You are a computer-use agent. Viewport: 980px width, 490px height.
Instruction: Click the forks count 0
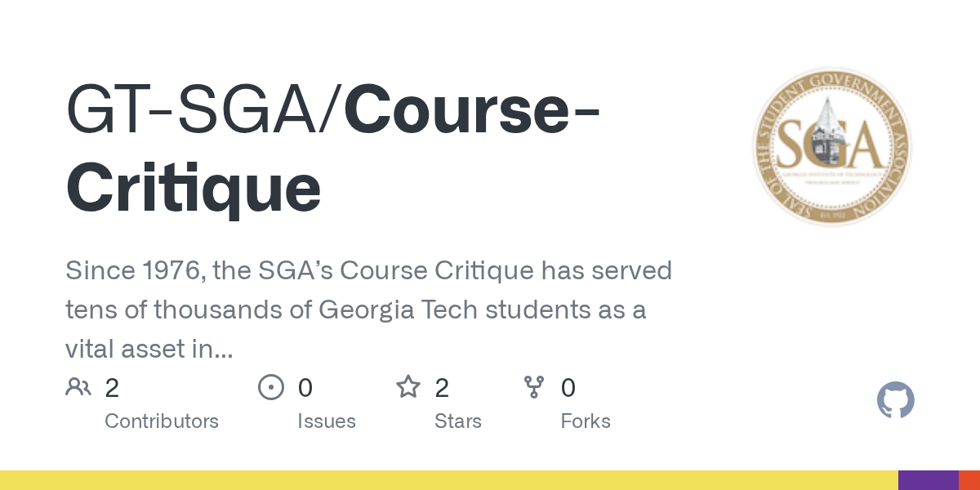tap(568, 388)
